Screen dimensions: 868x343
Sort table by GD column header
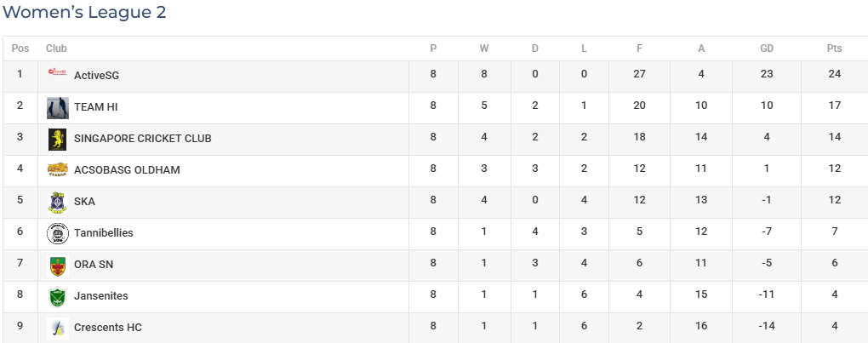click(766, 49)
